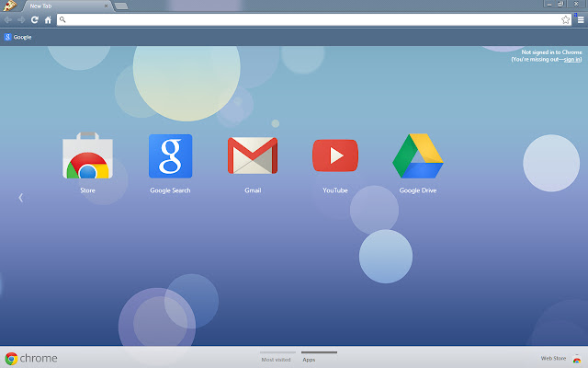
Task: Open the Web Store link at bottom
Action: [553, 358]
